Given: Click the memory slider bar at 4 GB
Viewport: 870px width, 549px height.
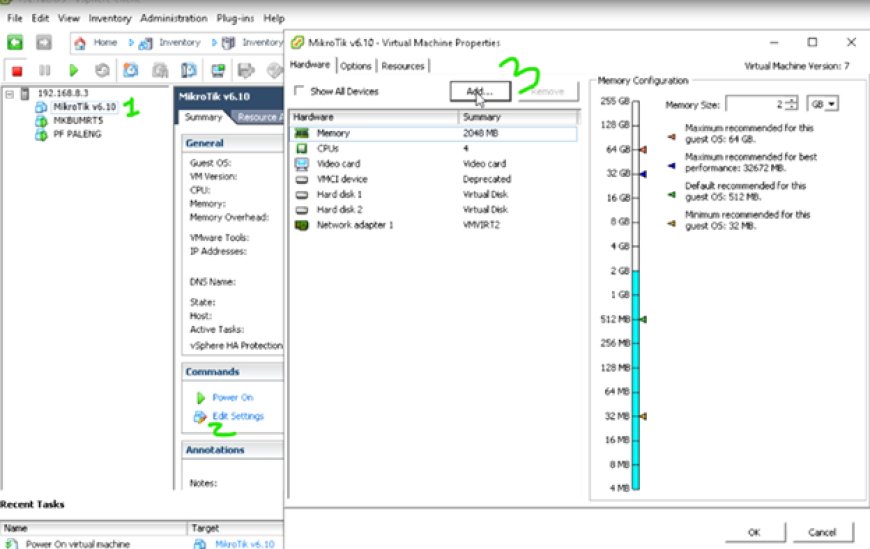Looking at the screenshot, I should [x=636, y=246].
